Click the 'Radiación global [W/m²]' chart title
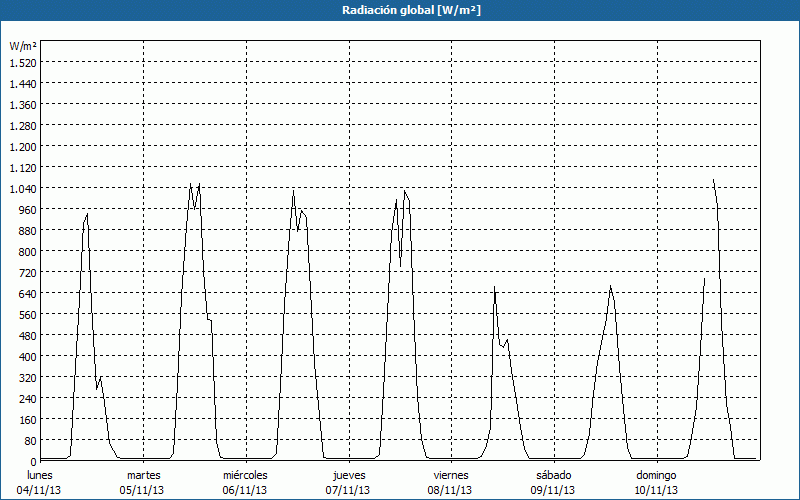Image resolution: width=800 pixels, height=500 pixels. click(400, 10)
